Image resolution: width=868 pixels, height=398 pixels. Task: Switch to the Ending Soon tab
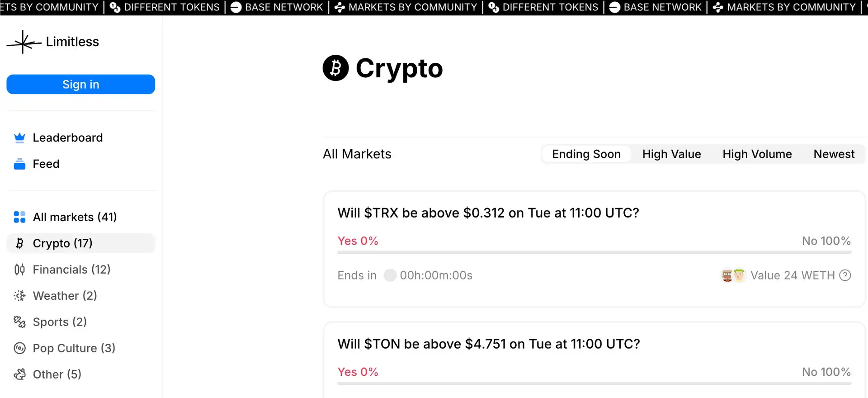click(x=586, y=154)
